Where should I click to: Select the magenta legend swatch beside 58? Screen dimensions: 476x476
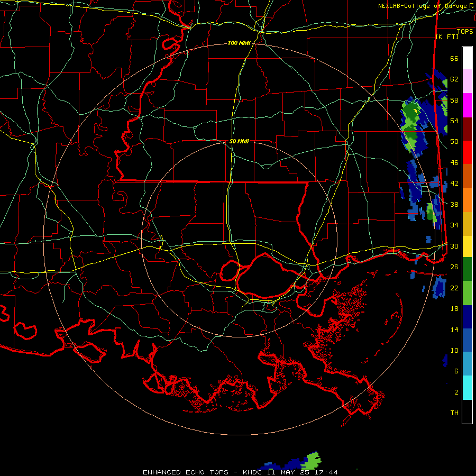coord(467,105)
